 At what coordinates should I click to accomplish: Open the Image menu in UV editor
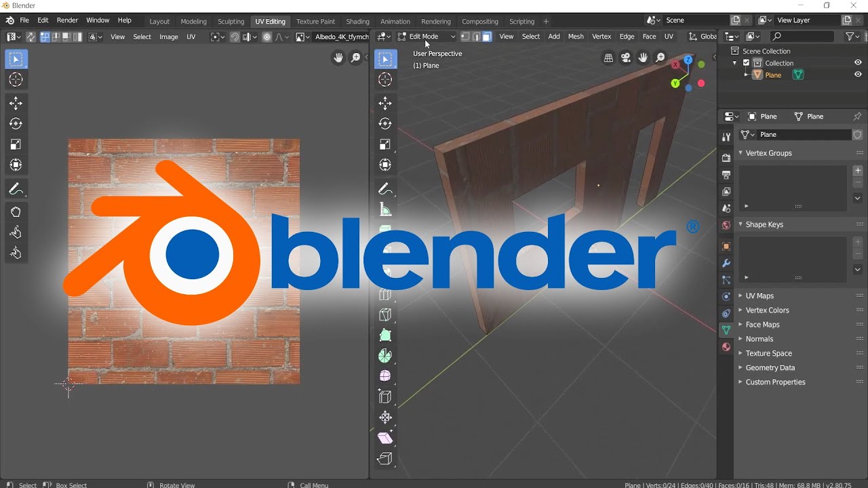point(169,37)
